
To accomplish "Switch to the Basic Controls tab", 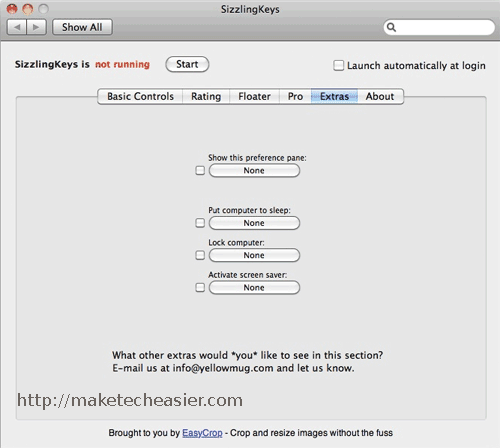I will pyautogui.click(x=140, y=96).
